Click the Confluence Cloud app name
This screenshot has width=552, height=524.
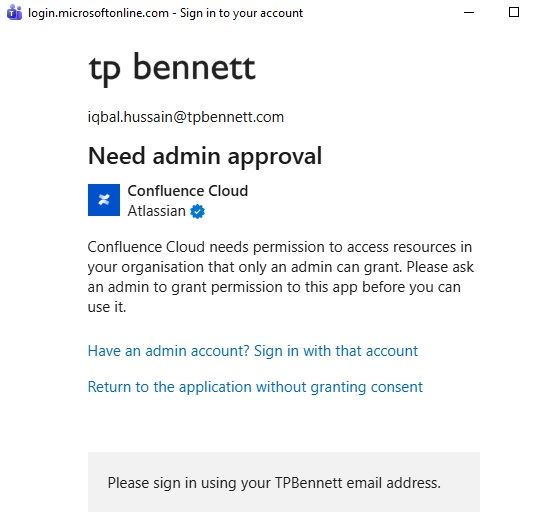188,191
